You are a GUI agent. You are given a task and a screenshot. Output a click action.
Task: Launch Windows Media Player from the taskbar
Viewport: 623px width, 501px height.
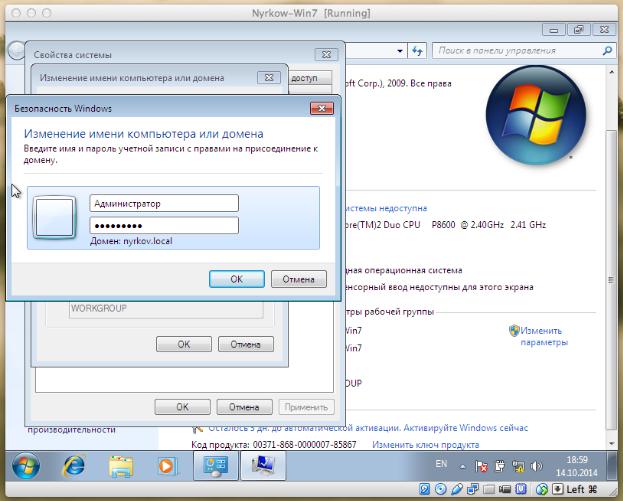(166, 466)
